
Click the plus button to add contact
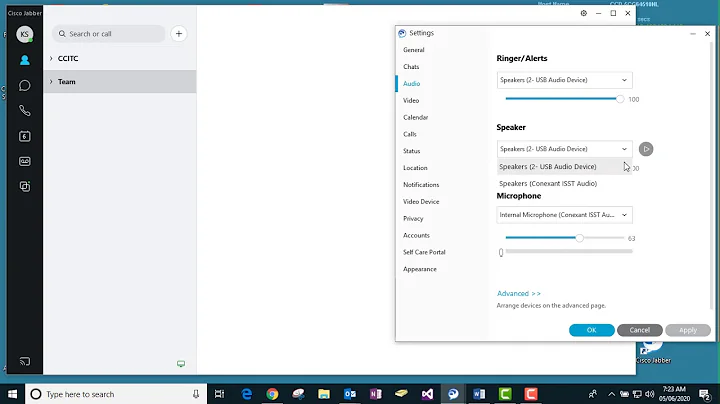[179, 34]
